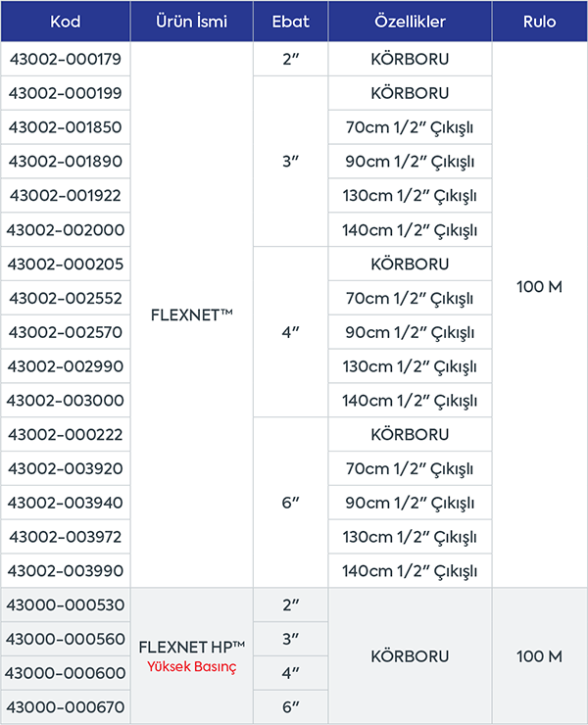
Task: Select code 43002-002552 in the table
Action: [65, 298]
